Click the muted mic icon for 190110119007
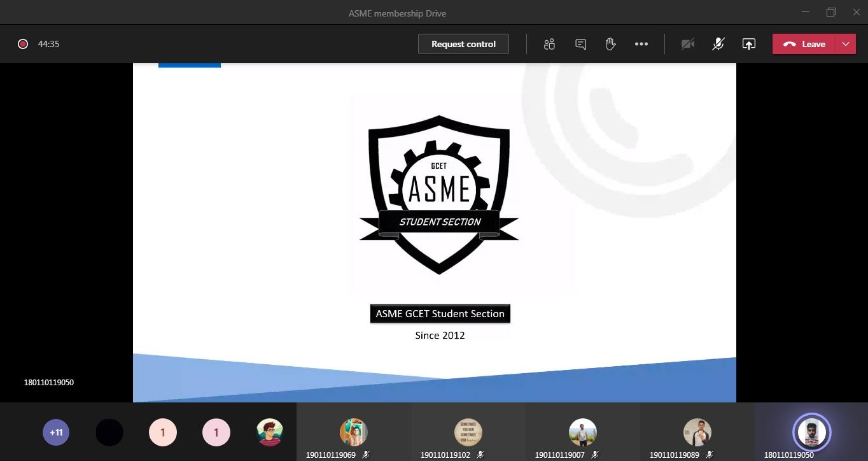The width and height of the screenshot is (868, 461). (x=594, y=455)
